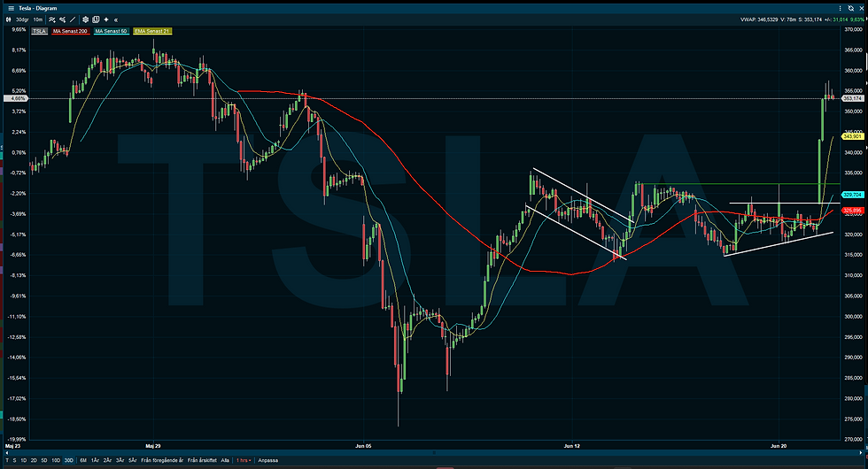
Task: Select the 1År time range
Action: click(x=96, y=460)
